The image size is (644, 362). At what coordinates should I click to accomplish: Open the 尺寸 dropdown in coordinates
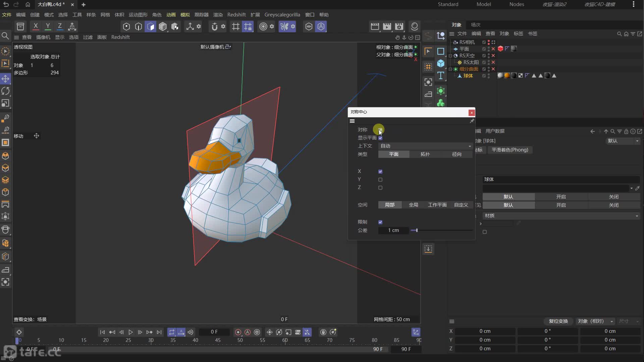pos(629,321)
